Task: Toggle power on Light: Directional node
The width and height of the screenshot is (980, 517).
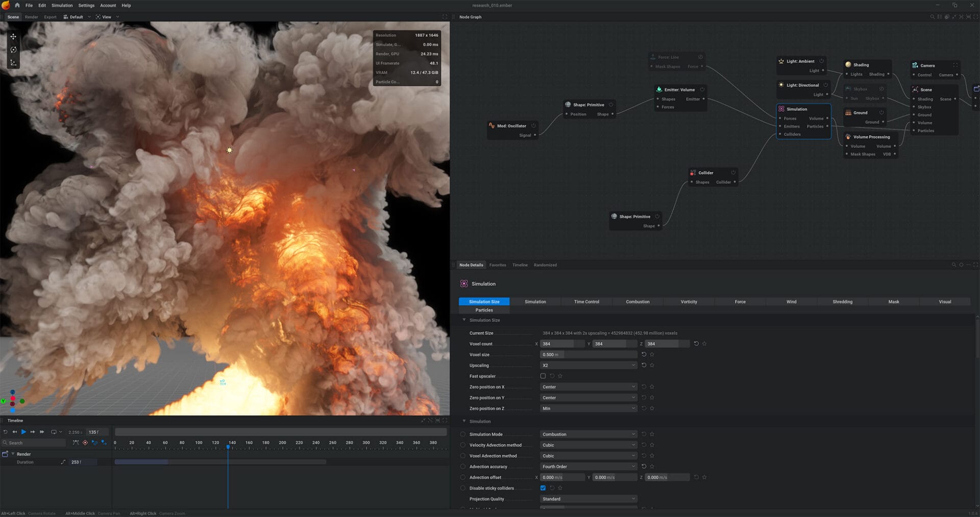Action: click(825, 85)
